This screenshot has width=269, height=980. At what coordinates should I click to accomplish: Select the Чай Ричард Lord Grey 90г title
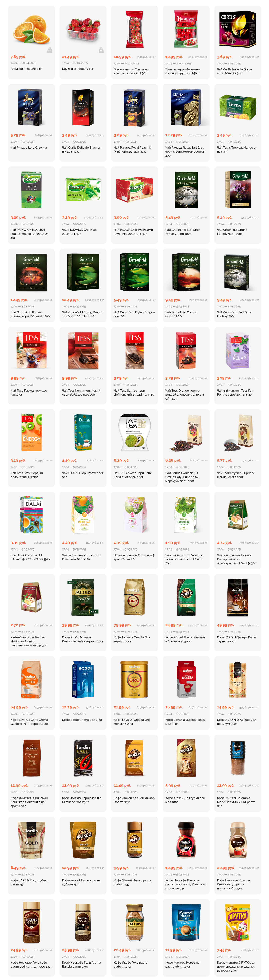pyautogui.click(x=29, y=148)
